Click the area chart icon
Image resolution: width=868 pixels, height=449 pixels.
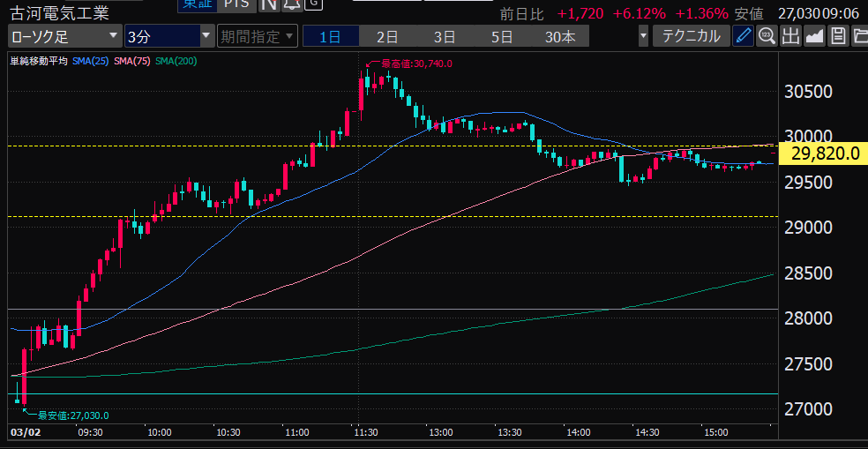click(x=813, y=36)
